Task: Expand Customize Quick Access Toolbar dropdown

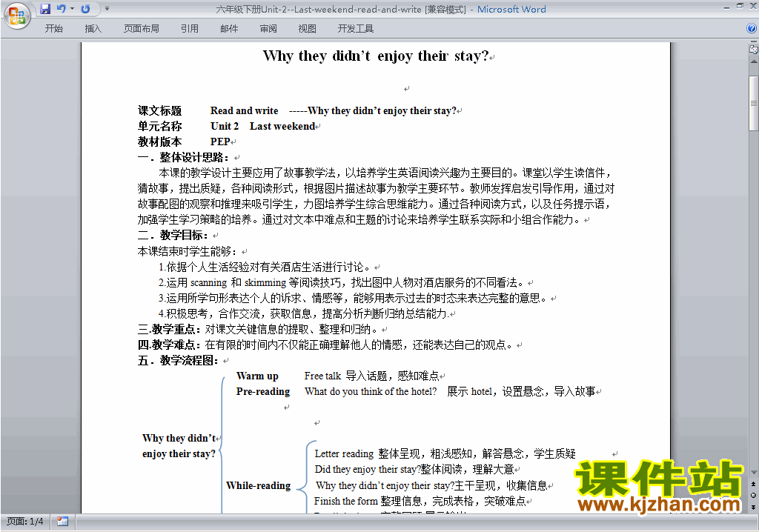Action: [x=107, y=9]
